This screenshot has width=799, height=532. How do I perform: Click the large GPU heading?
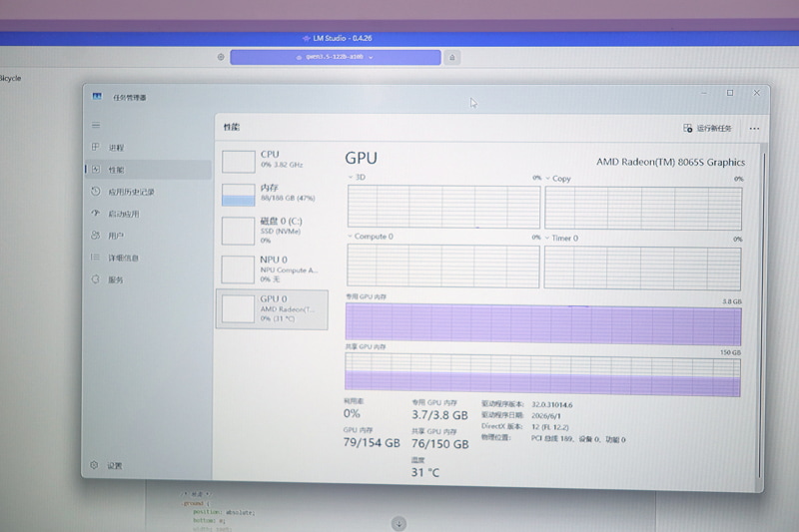pyautogui.click(x=361, y=158)
